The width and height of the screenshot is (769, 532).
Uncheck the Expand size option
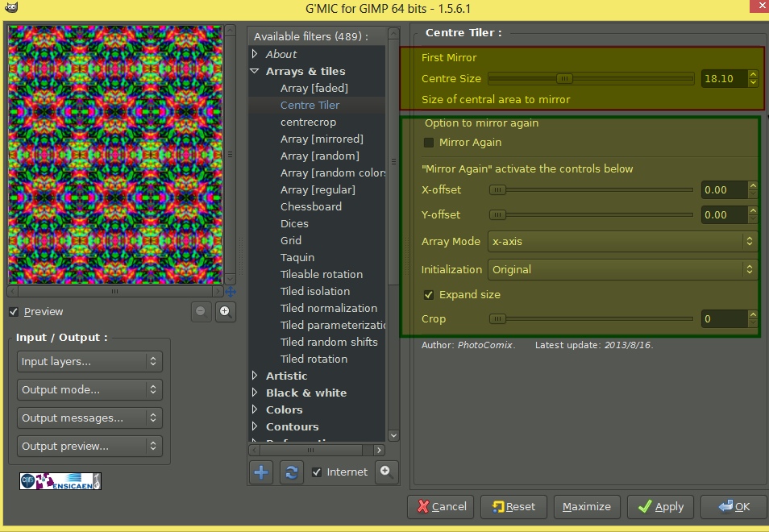429,295
